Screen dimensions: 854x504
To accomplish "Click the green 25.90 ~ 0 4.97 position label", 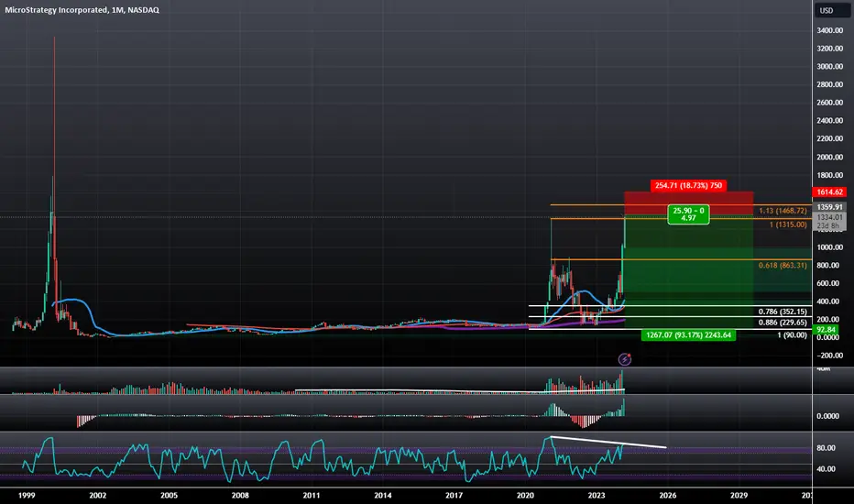I will (x=688, y=214).
